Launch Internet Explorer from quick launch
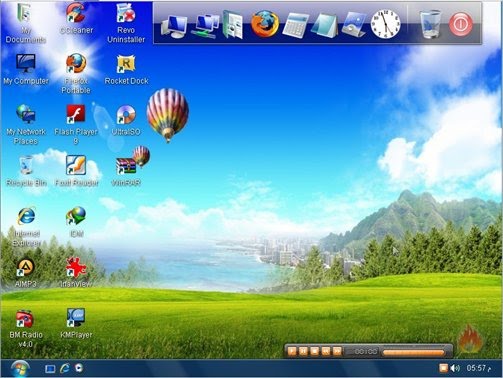Viewport: 503px width, 378px height. tap(65, 368)
